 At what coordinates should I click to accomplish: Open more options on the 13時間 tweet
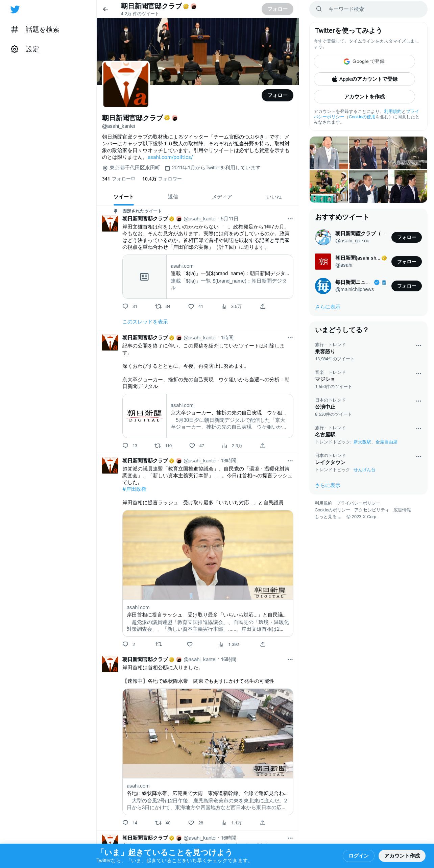tap(290, 461)
